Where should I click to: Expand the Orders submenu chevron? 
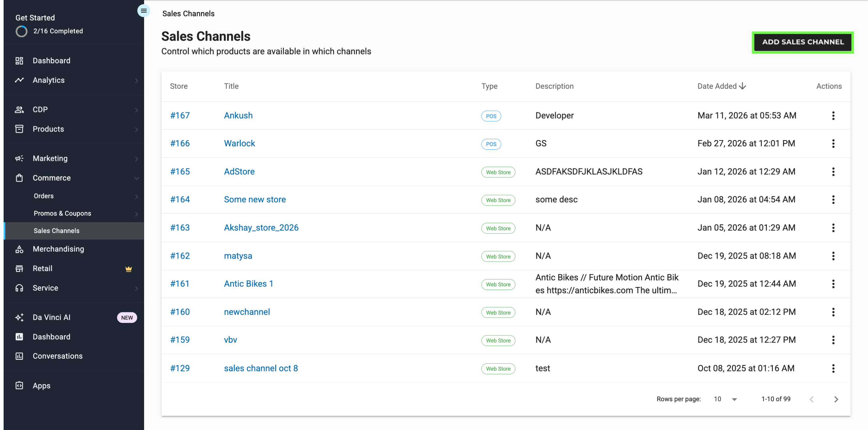(137, 196)
